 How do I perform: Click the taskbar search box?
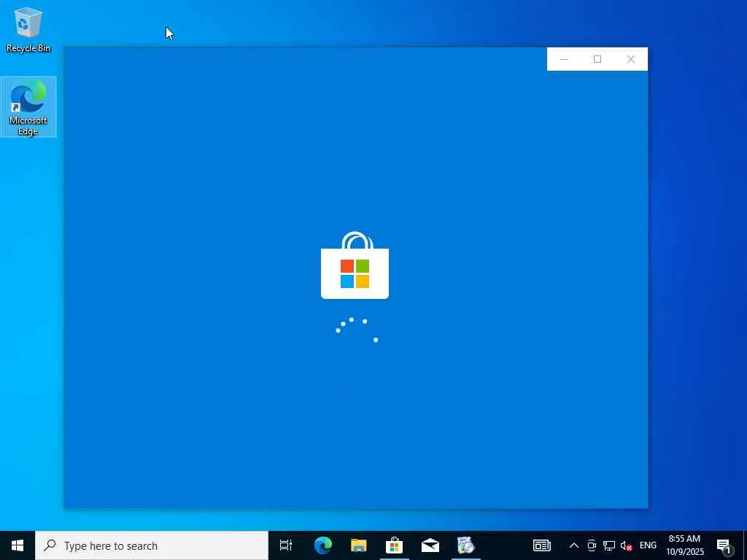(x=152, y=545)
